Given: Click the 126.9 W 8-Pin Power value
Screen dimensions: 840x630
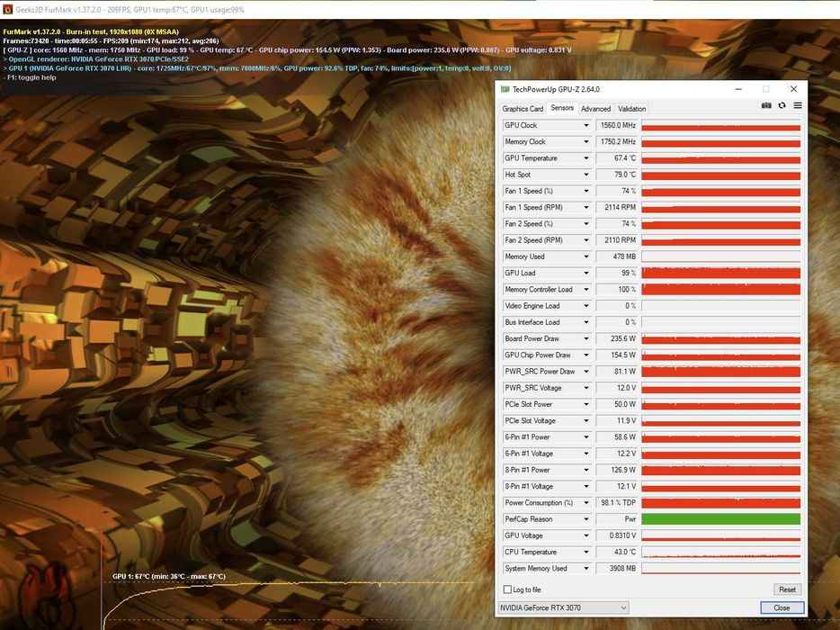Looking at the screenshot, I should pos(617,470).
